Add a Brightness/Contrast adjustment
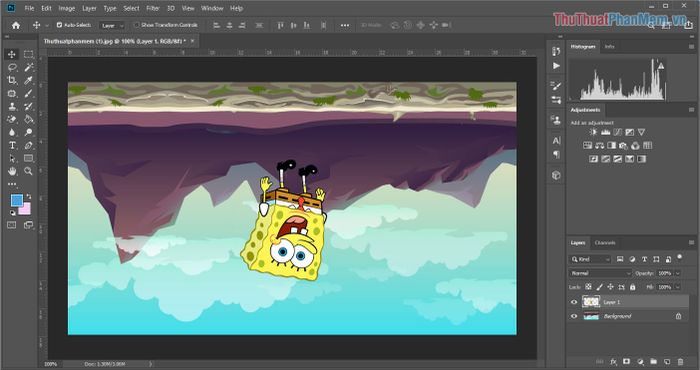700x370 pixels. point(593,132)
